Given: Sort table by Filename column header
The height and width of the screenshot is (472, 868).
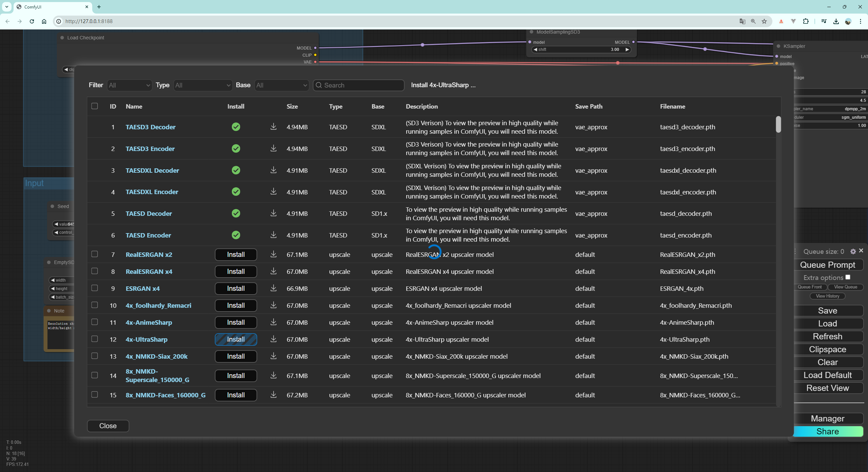Looking at the screenshot, I should click(x=672, y=107).
